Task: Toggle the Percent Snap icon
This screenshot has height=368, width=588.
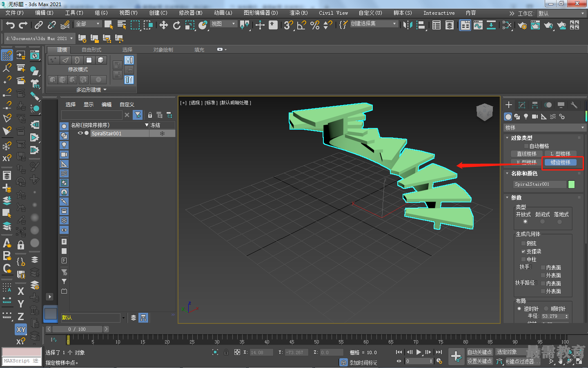Action: [315, 25]
